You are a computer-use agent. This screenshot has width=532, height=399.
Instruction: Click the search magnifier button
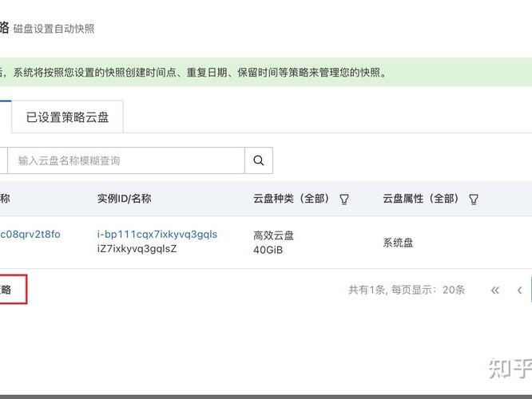click(x=259, y=160)
